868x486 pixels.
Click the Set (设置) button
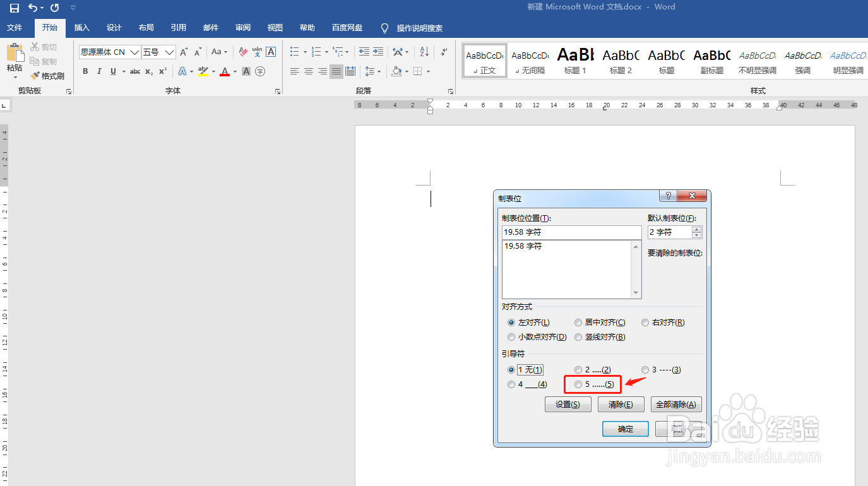click(x=568, y=405)
